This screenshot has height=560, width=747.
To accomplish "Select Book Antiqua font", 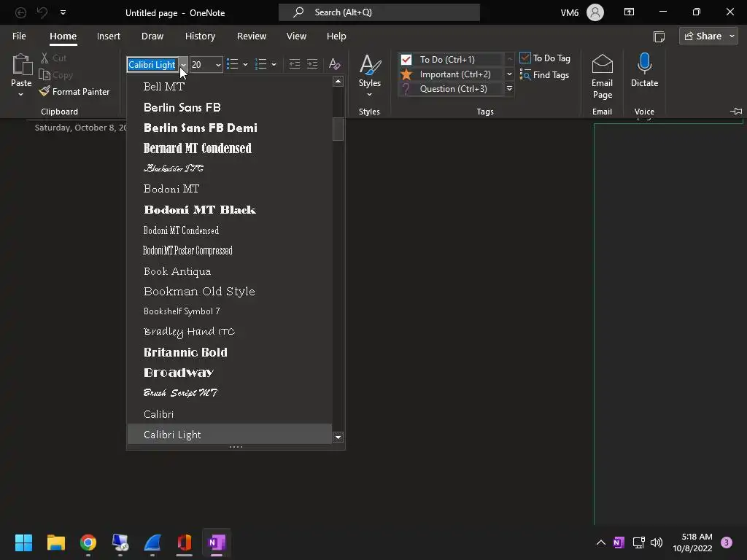I will click(x=229, y=271).
